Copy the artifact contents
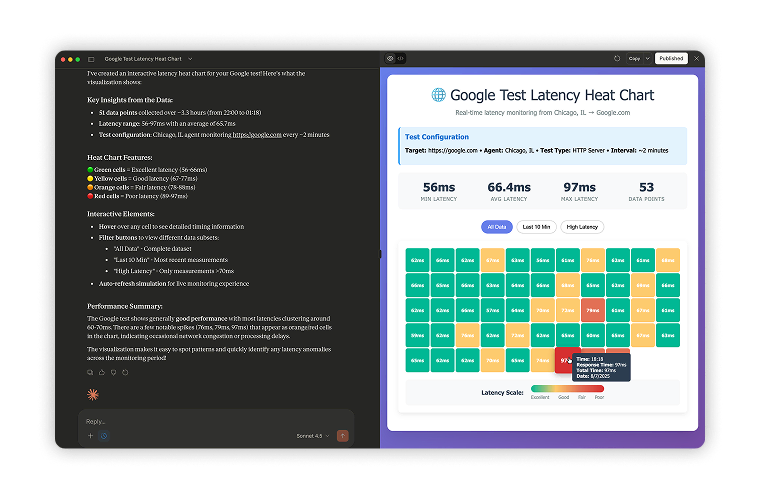Screen dimensions: 760x500 pos(634,59)
